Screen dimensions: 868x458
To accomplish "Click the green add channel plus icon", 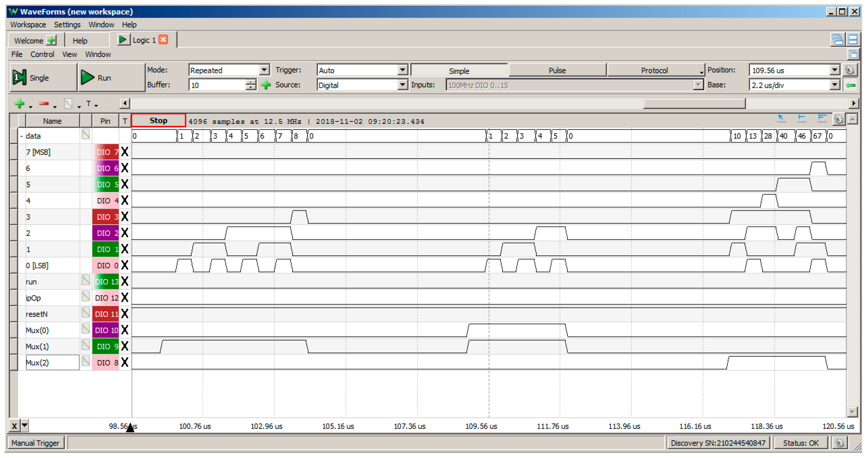I will 19,103.
